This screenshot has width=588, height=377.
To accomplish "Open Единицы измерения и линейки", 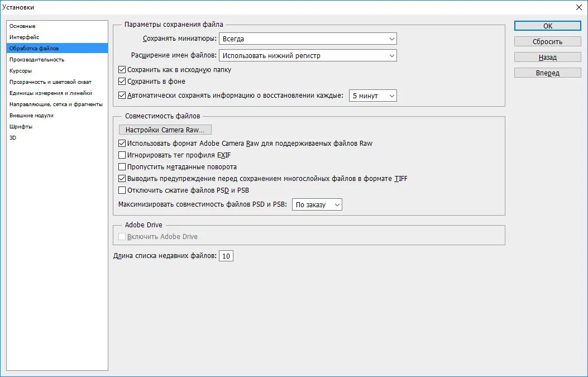I will 57,93.
